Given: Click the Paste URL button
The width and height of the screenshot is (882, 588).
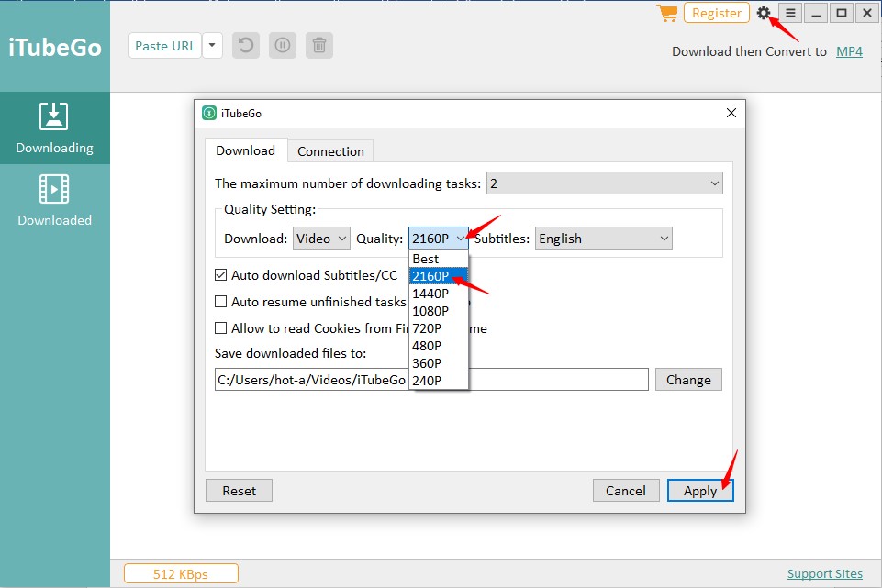Looking at the screenshot, I should click(x=165, y=46).
